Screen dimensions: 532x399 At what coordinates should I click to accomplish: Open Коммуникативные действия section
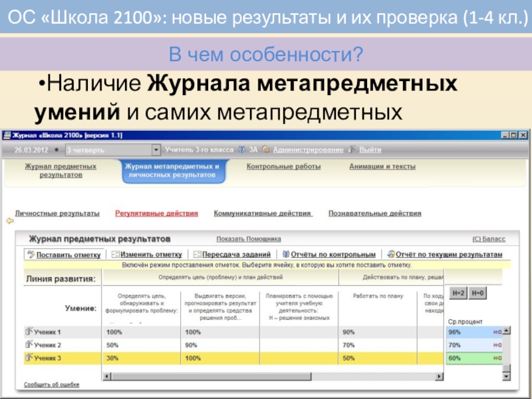click(263, 213)
